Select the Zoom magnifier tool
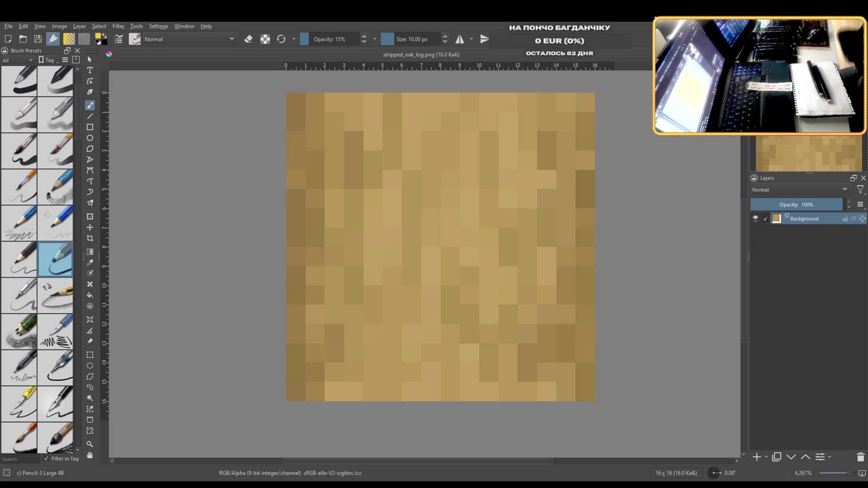The image size is (868, 488). [x=90, y=444]
